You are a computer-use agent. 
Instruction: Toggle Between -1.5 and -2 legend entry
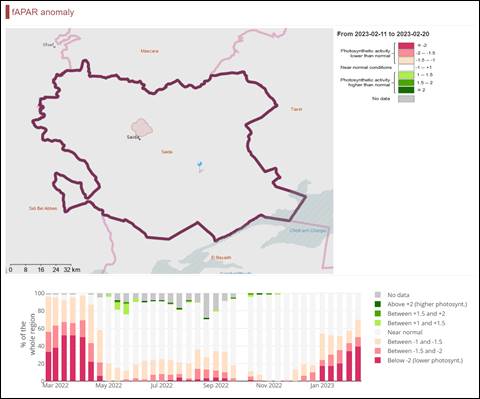[409, 351]
